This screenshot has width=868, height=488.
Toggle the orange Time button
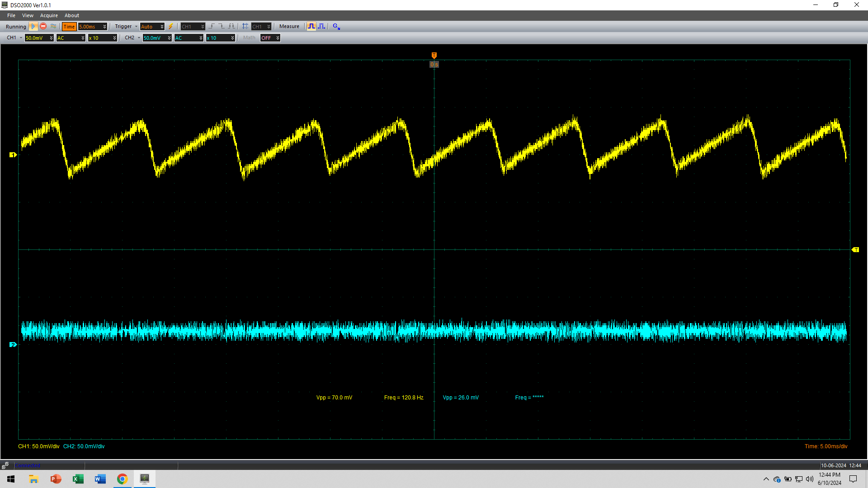click(69, 27)
